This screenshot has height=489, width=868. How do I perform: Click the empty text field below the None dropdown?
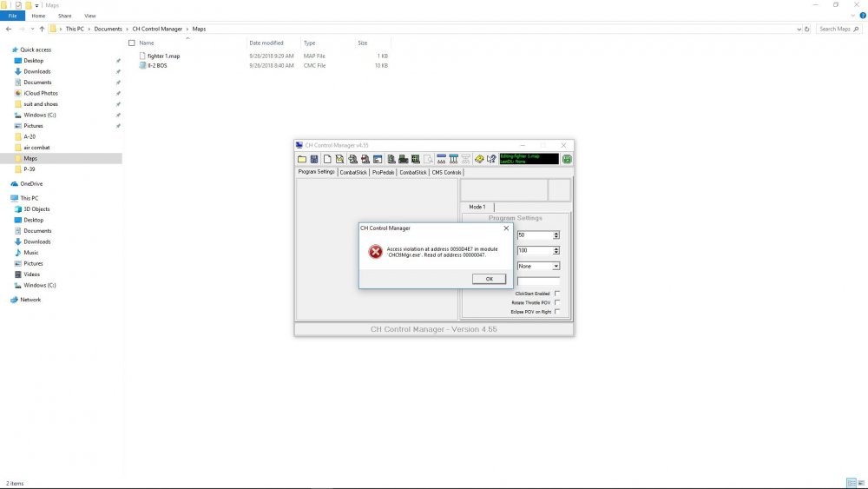tap(538, 281)
